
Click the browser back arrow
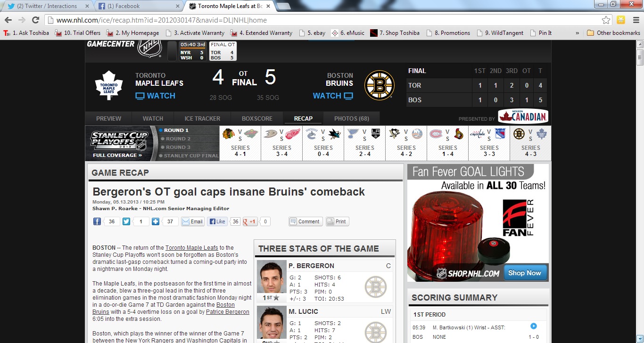click(x=8, y=20)
